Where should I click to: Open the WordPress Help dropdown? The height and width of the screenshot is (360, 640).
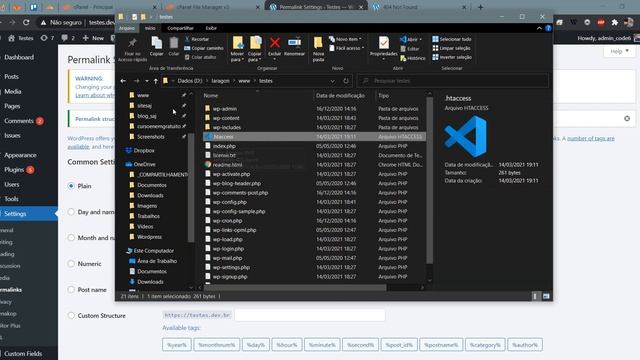tap(619, 51)
